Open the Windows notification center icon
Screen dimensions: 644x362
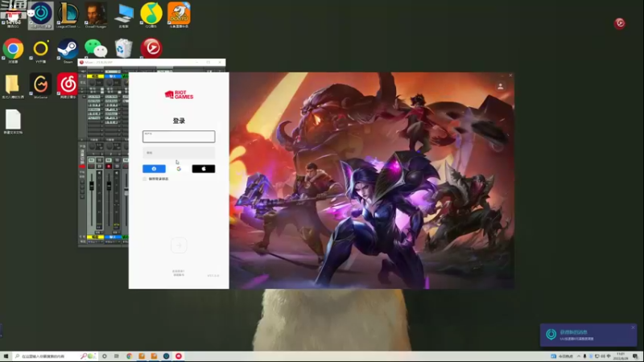635,356
